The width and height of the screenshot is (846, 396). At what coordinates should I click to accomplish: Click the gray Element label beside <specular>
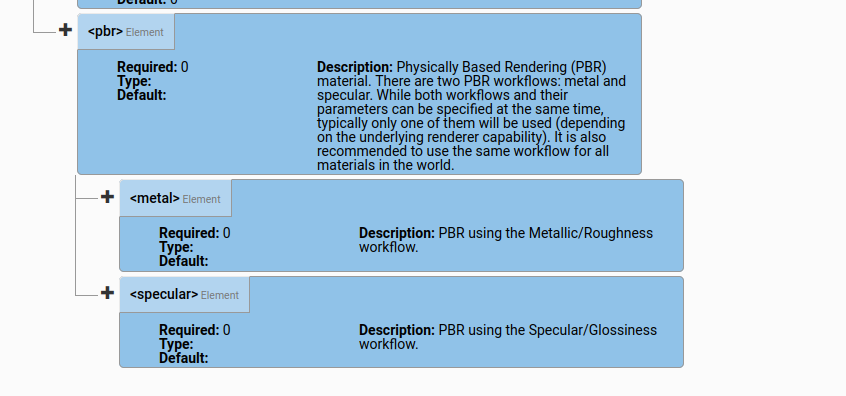pos(220,295)
